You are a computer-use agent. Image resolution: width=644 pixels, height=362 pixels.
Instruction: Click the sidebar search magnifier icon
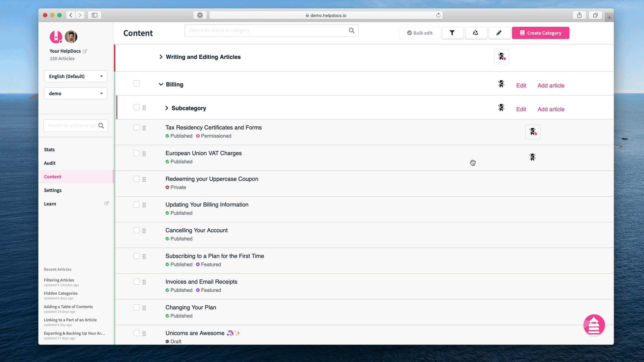click(x=101, y=126)
